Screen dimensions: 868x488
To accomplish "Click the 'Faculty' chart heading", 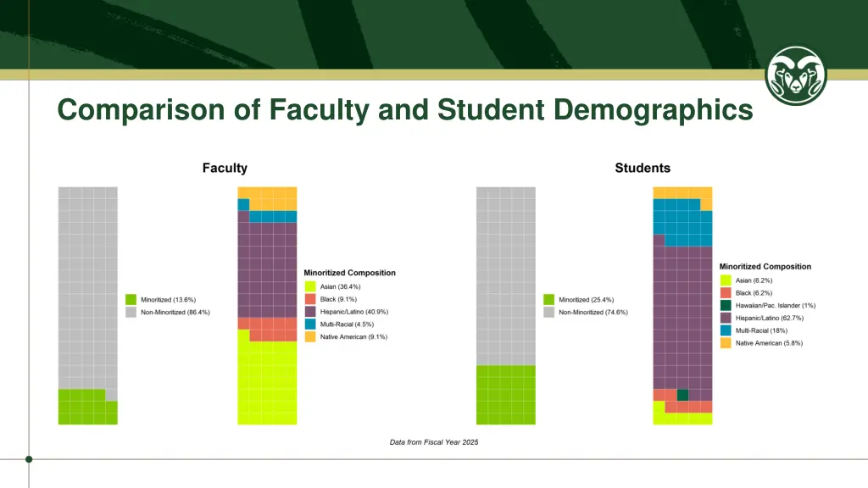I will point(225,168).
